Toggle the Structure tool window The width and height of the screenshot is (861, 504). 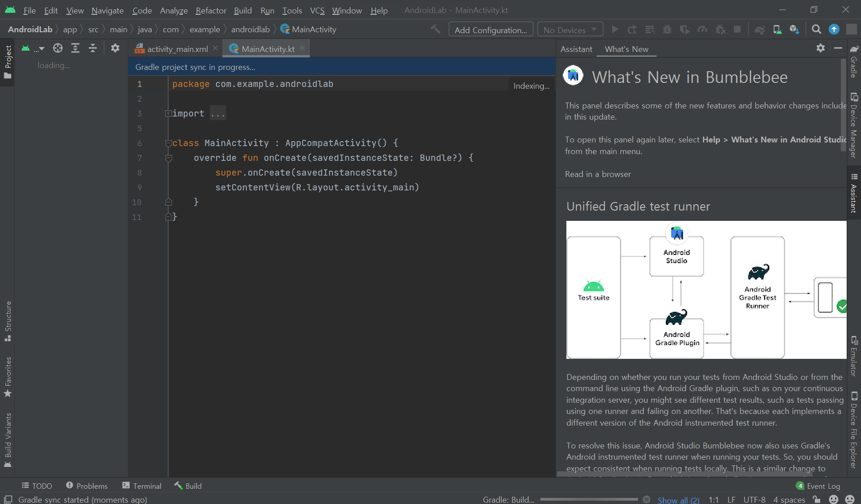tap(8, 320)
